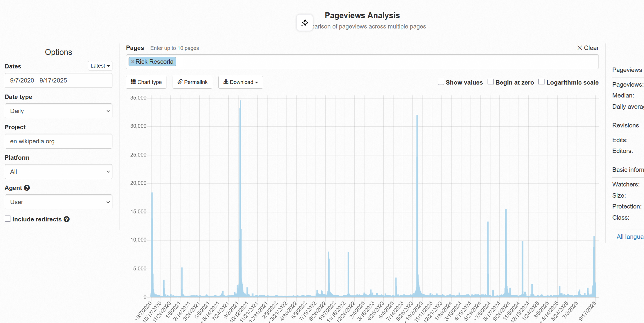Open the All languages link

630,237
